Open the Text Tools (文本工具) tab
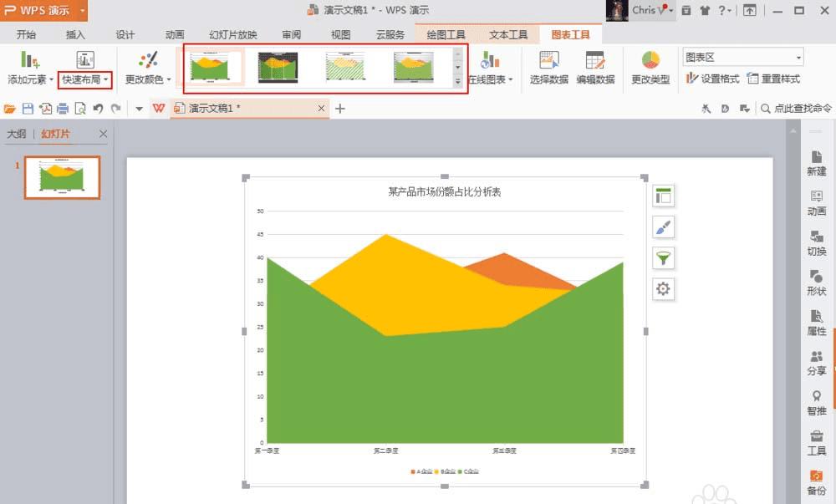This screenshot has width=836, height=504. (508, 34)
